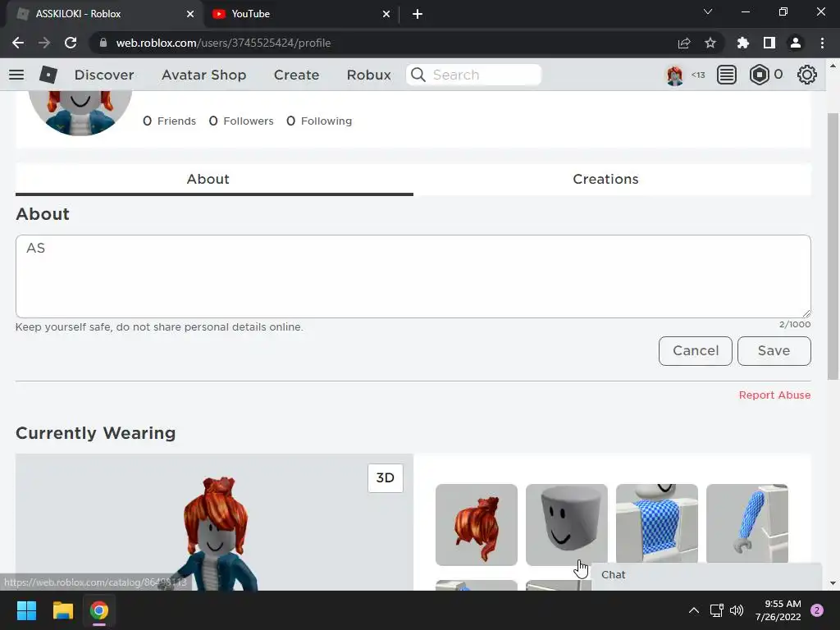The width and height of the screenshot is (840, 630).
Task: Select the About profile tab
Action: click(214, 180)
